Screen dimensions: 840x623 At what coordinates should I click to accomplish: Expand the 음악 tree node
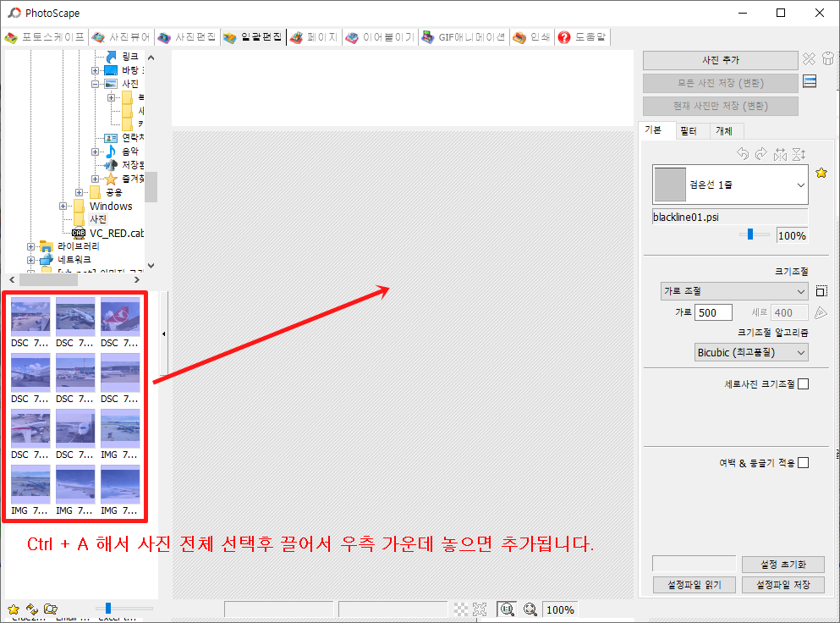[x=95, y=152]
